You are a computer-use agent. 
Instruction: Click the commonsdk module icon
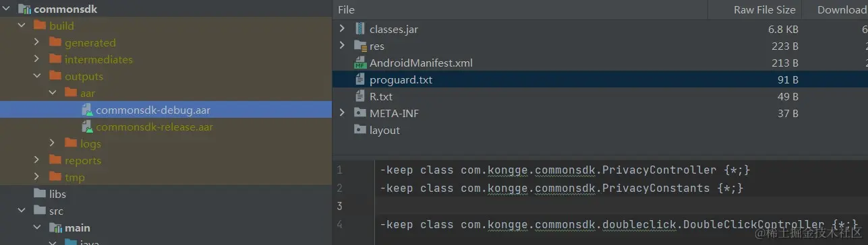click(x=24, y=9)
